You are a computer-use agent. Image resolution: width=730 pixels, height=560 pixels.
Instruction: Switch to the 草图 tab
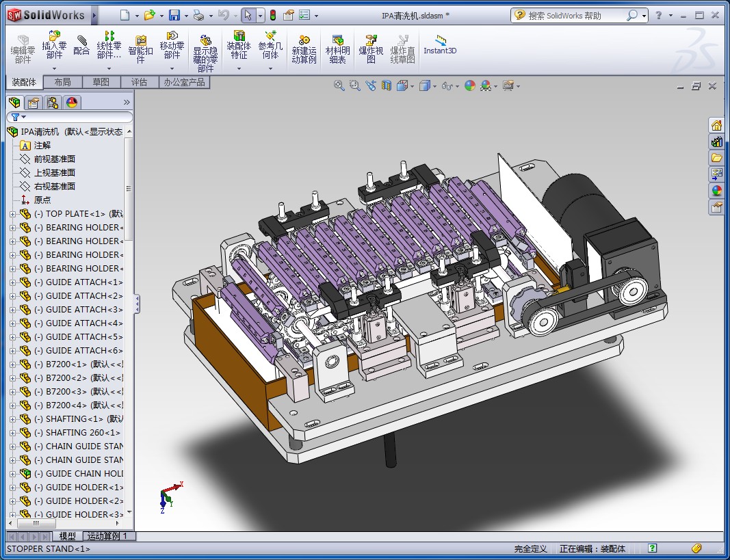click(x=101, y=82)
